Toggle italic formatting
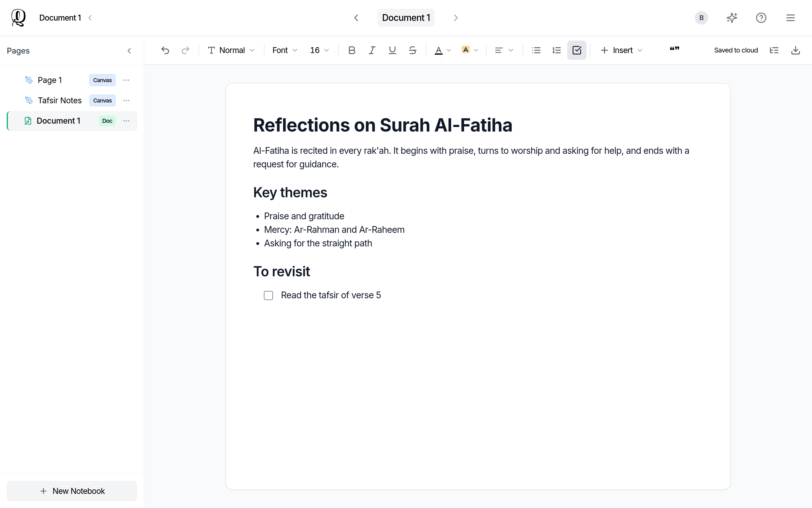812x508 pixels. coord(372,51)
